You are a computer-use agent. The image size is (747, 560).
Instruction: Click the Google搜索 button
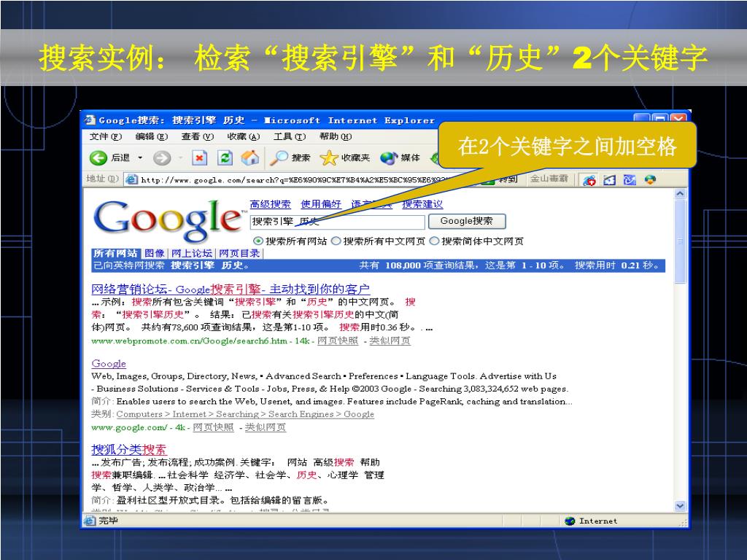click(467, 221)
